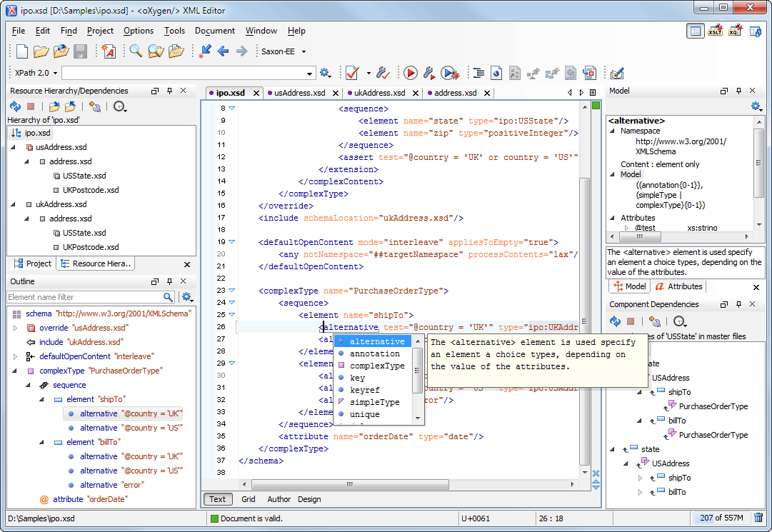
Task: Select attribute "orderDate" in Outline
Action: point(84,499)
